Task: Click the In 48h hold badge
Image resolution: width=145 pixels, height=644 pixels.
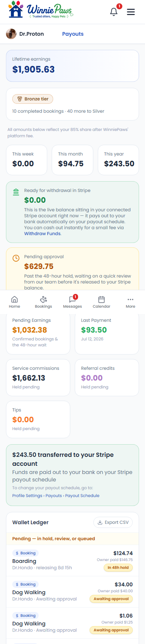Action: (x=118, y=568)
